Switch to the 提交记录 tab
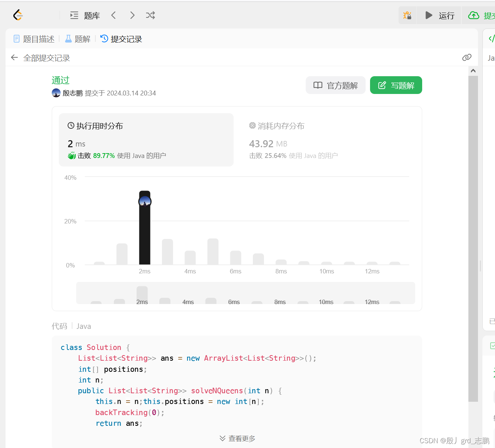 (x=121, y=39)
